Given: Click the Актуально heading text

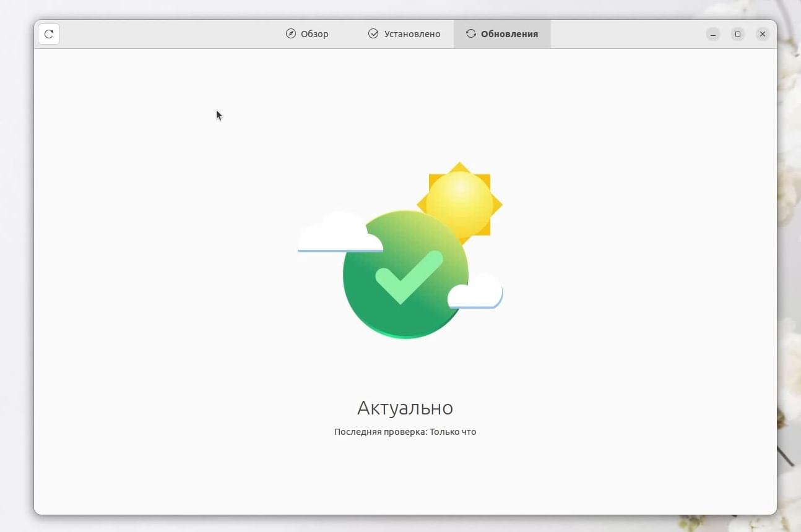Looking at the screenshot, I should click(405, 408).
